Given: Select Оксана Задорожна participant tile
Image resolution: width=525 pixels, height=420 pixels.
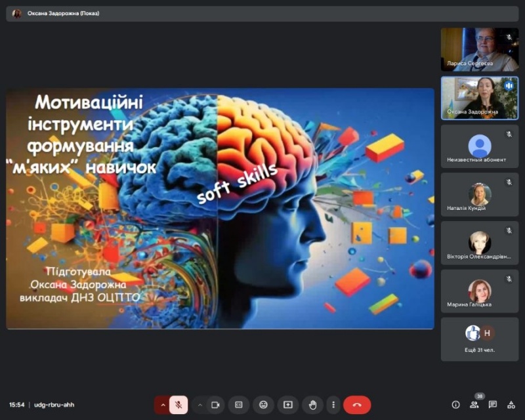Looking at the screenshot, I should [x=479, y=98].
